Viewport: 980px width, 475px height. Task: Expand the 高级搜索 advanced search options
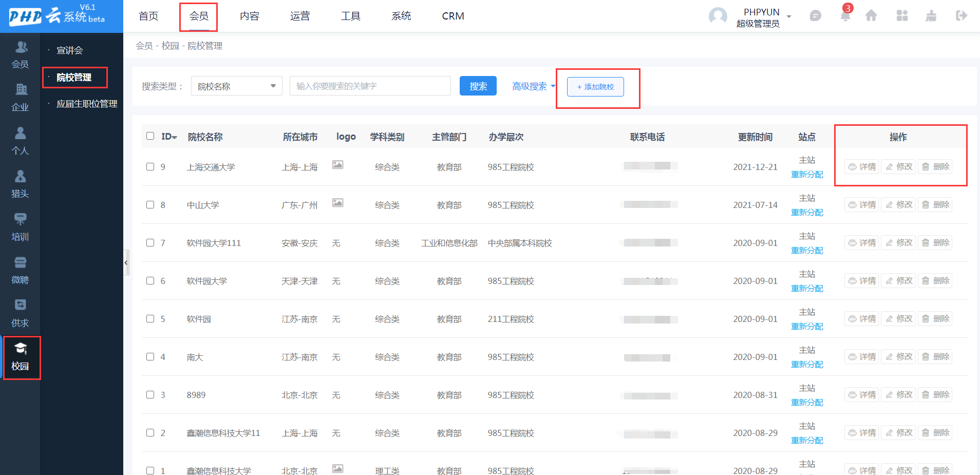534,86
